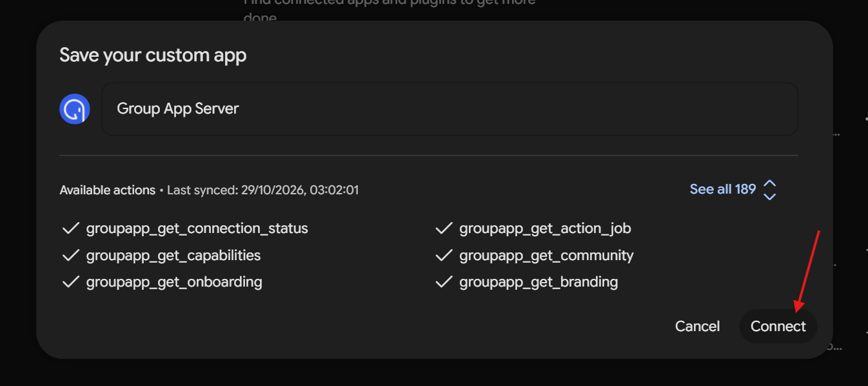Click checkmark beside groupapp_get_branding

pos(444,282)
